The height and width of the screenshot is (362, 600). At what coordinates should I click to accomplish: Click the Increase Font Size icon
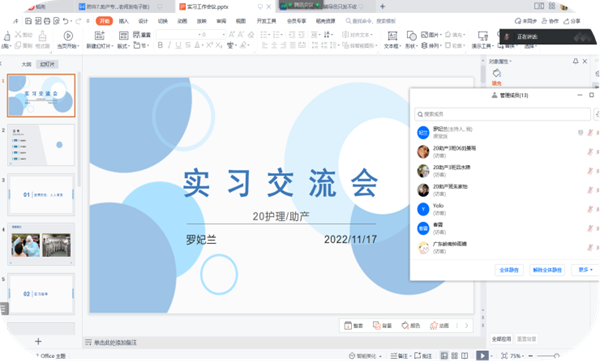tap(232, 34)
